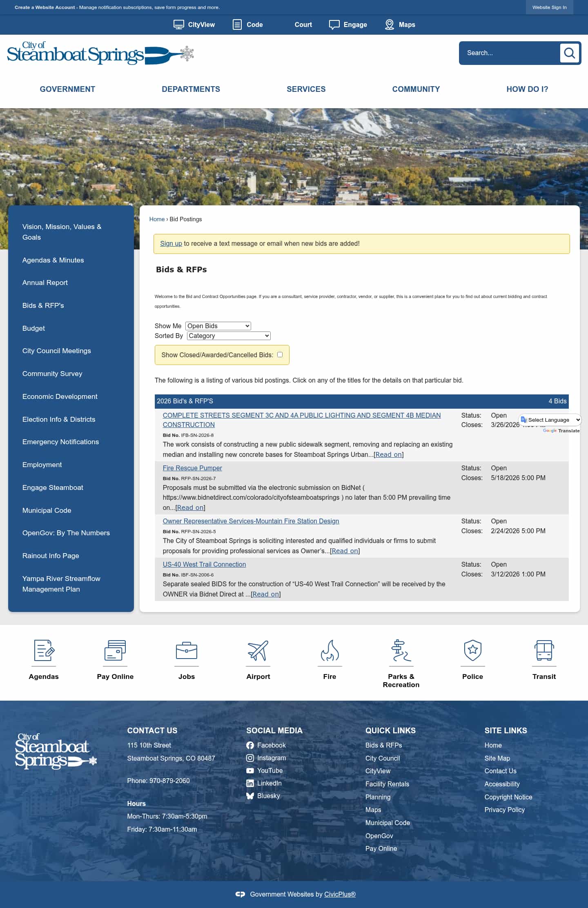
Task: Open the US-40 West Trail Connection bid
Action: tap(204, 564)
